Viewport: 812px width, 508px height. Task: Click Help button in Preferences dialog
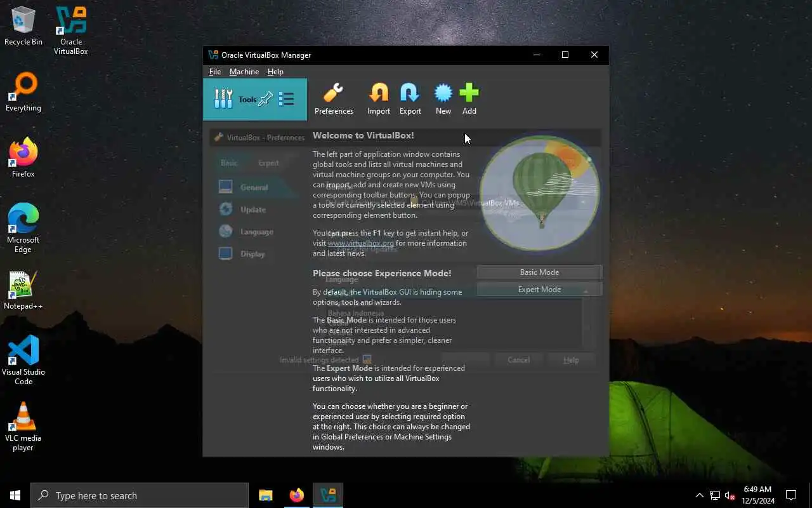click(571, 360)
